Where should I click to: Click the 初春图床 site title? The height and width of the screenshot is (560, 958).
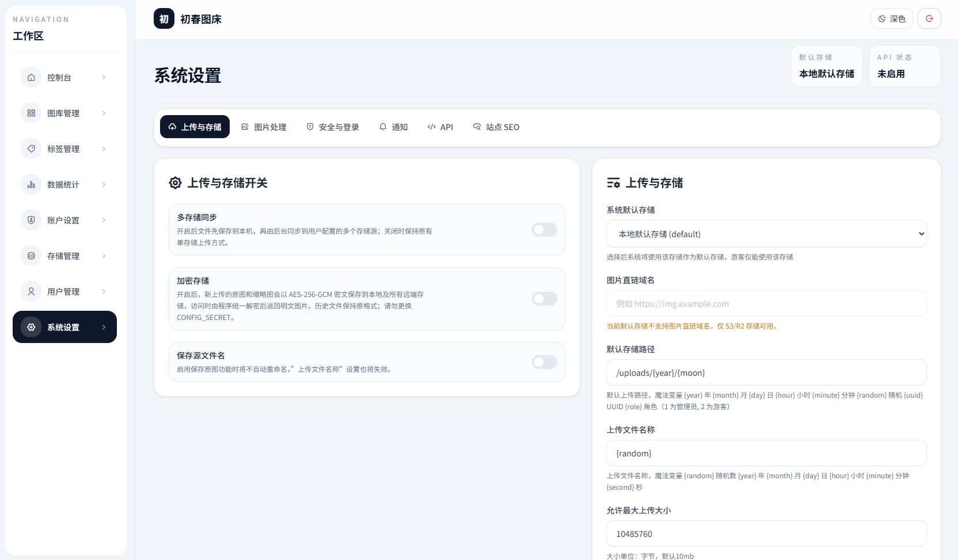(x=201, y=19)
